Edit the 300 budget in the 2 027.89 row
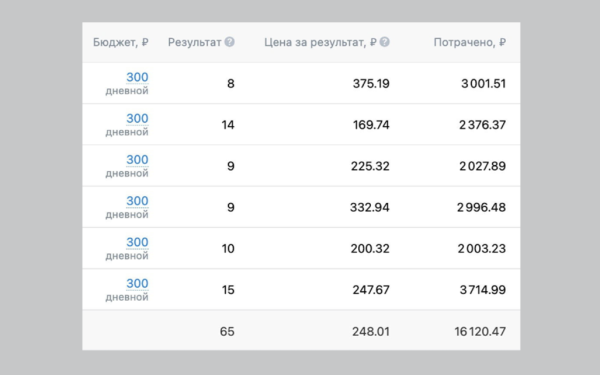 pyautogui.click(x=137, y=160)
